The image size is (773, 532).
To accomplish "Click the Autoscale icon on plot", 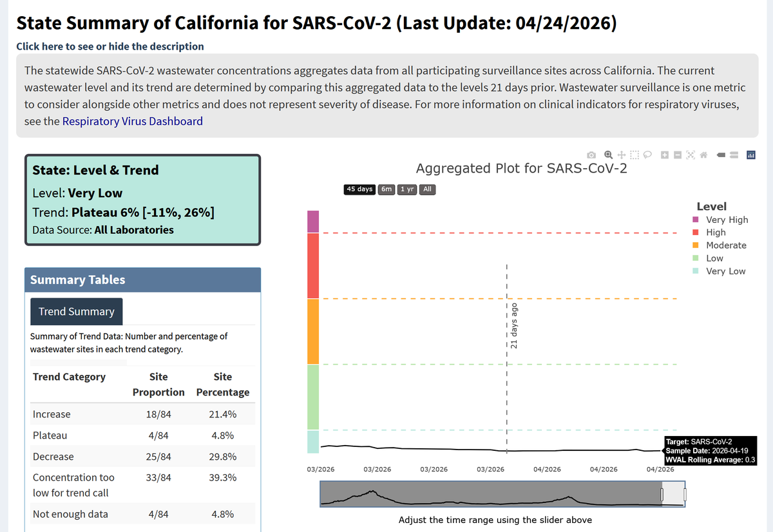I will pos(691,155).
